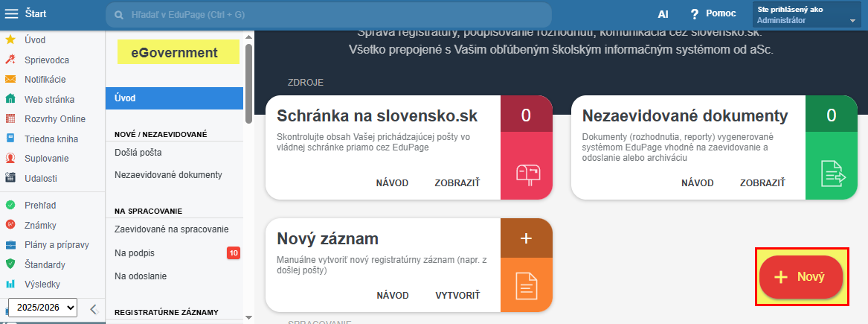The height and width of the screenshot is (324, 868).
Task: Click ZOBRAZIŤ on Nezaevidované dokumenty card
Action: (x=762, y=183)
